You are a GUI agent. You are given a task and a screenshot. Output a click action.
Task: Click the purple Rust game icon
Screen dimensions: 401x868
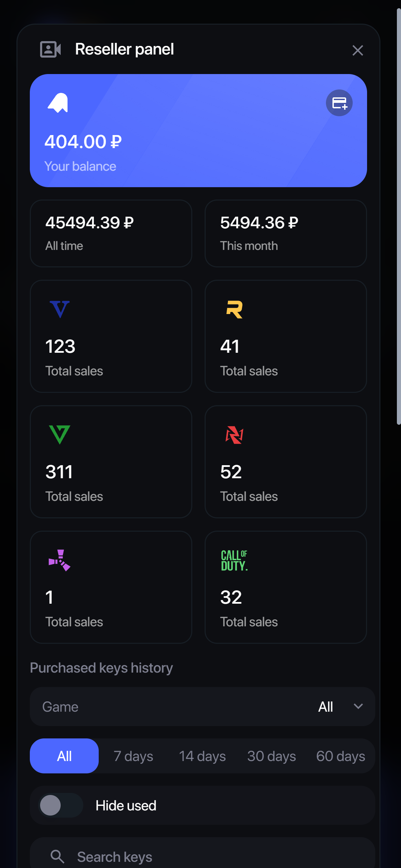(60, 560)
